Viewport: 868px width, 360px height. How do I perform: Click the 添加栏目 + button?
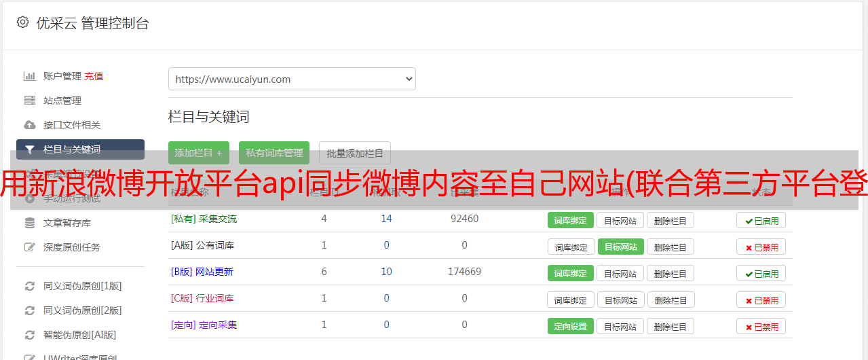coord(198,153)
